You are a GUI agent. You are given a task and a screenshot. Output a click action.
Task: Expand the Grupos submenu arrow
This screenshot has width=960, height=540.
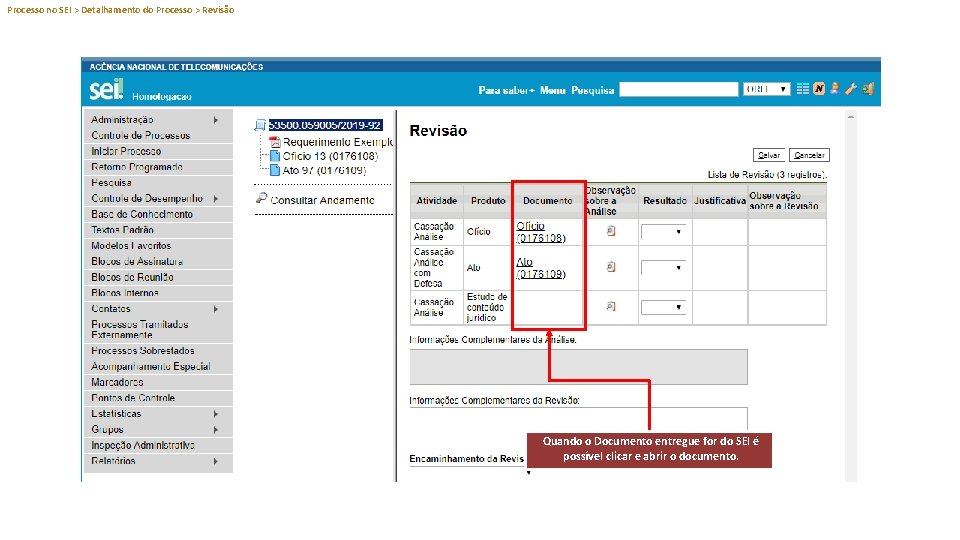[216, 430]
